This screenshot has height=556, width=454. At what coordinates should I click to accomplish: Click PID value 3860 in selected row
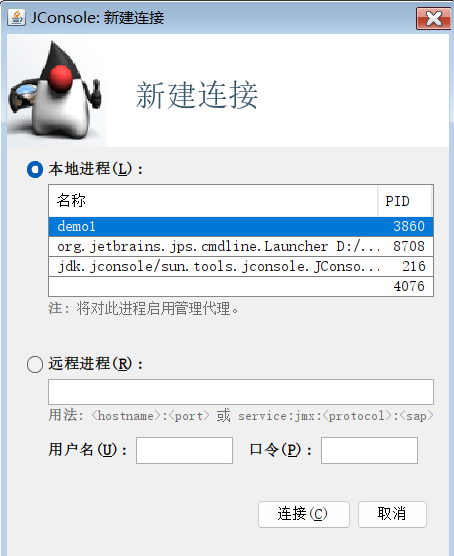click(x=409, y=226)
